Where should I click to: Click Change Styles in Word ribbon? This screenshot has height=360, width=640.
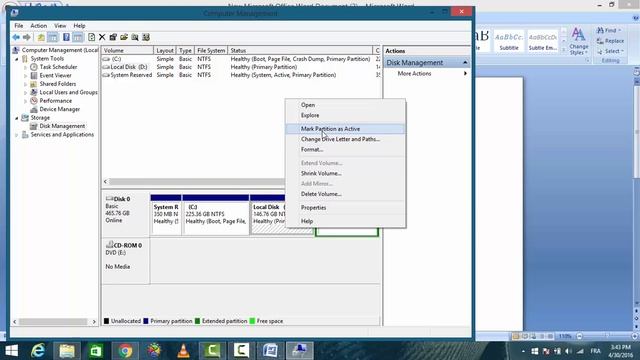[579, 41]
